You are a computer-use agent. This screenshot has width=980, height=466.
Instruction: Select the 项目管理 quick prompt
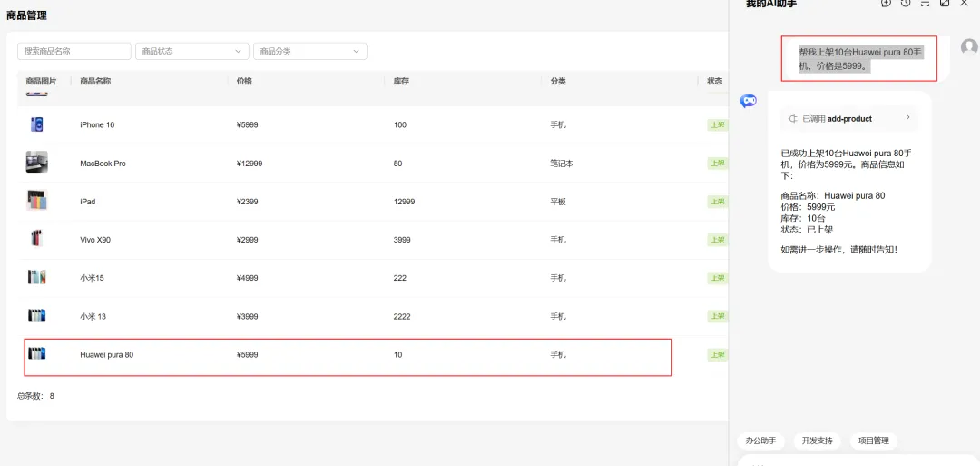[873, 441]
